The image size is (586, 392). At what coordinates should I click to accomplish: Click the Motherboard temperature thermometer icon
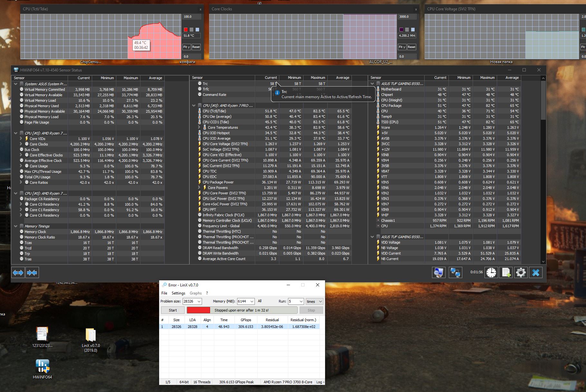point(378,89)
